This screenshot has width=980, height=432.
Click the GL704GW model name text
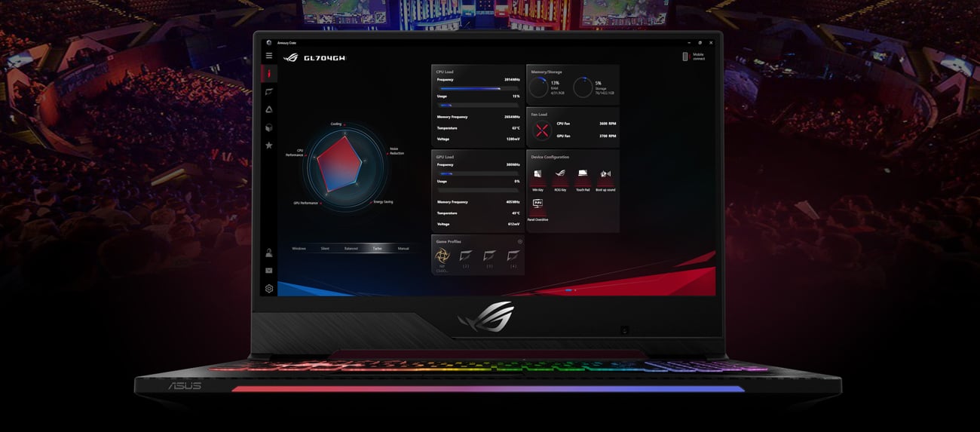pos(325,57)
